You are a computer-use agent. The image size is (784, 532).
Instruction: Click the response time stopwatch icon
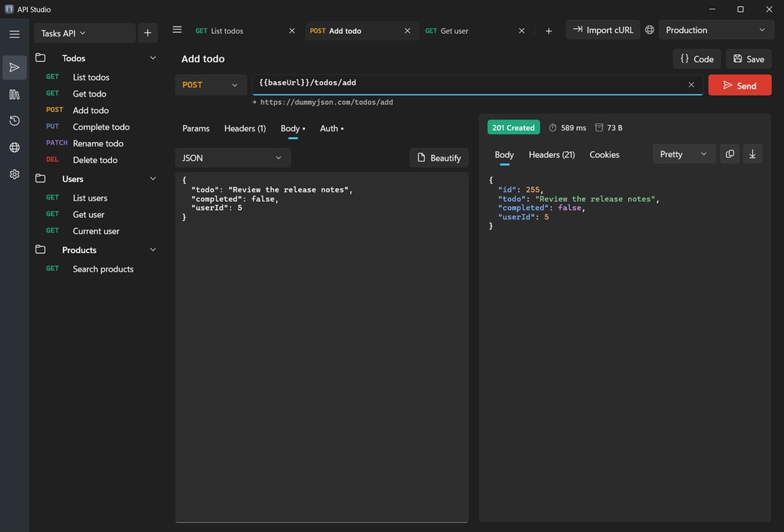[552, 128]
